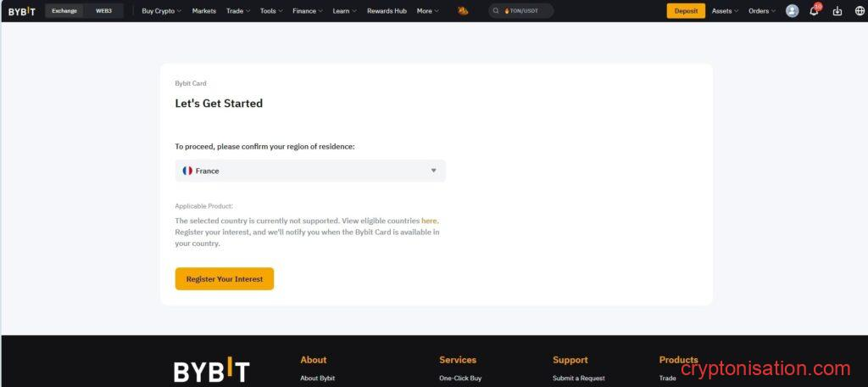Open eligible countries 'here' link

429,221
